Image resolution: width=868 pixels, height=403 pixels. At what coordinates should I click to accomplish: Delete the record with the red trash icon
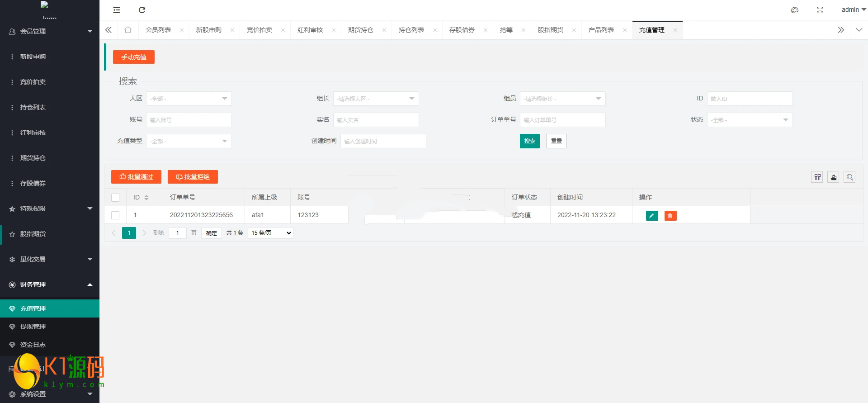670,216
